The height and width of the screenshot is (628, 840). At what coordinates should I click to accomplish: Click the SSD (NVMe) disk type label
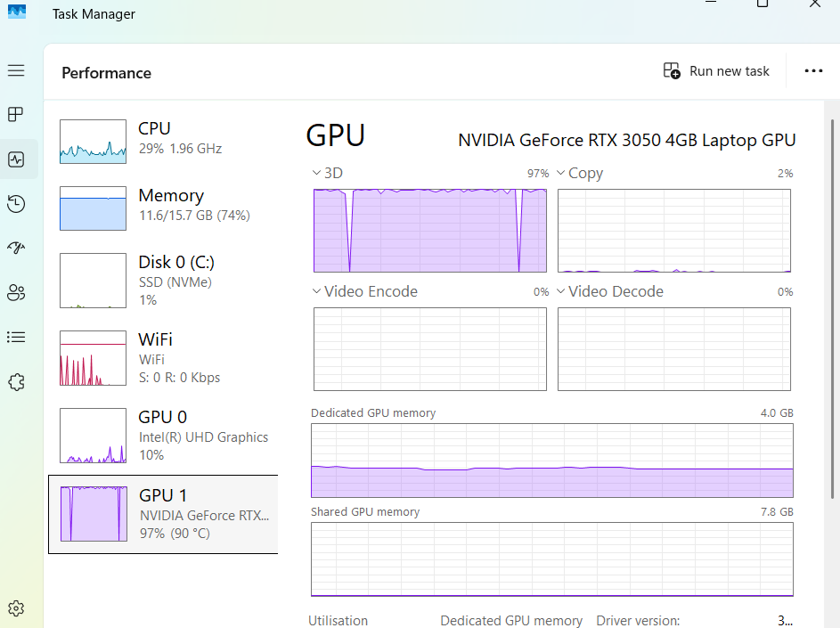pyautogui.click(x=175, y=281)
